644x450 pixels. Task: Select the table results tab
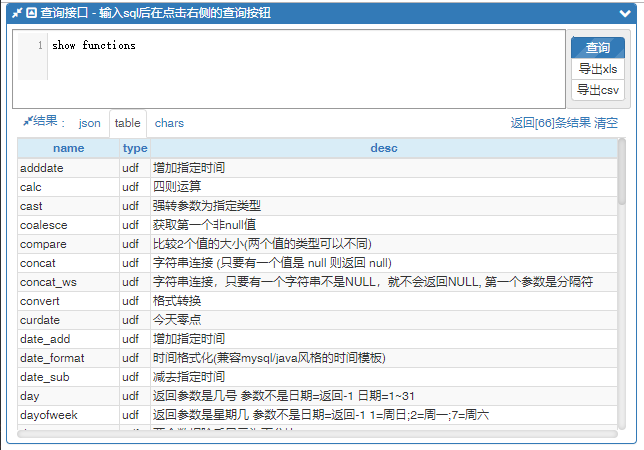[127, 123]
